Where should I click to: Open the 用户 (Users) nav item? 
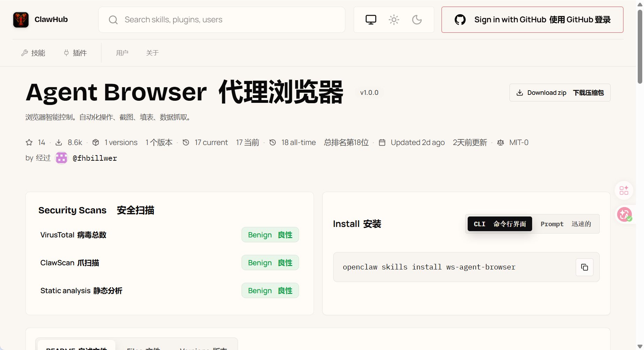122,53
